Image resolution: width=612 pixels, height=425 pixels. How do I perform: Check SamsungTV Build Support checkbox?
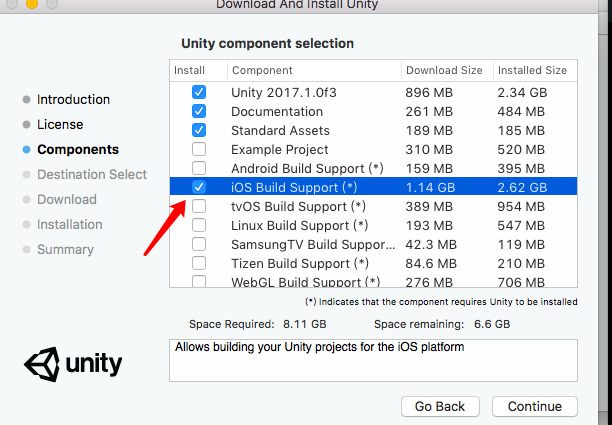click(x=199, y=244)
